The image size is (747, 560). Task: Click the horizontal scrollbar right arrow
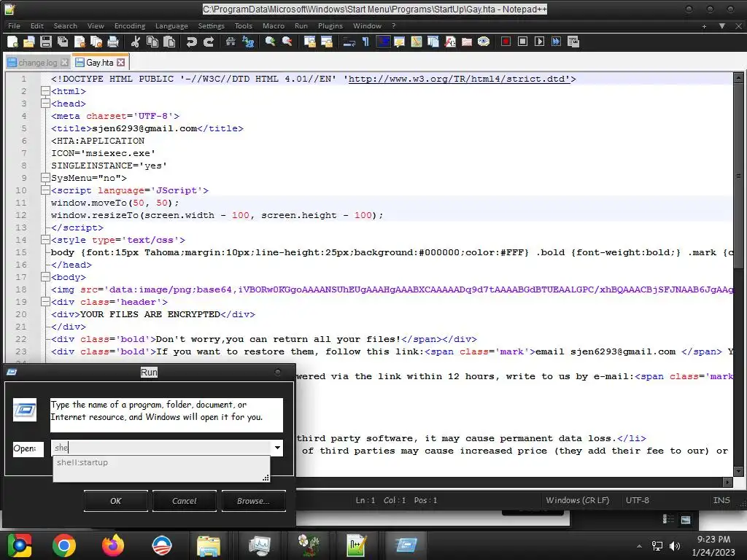727,482
